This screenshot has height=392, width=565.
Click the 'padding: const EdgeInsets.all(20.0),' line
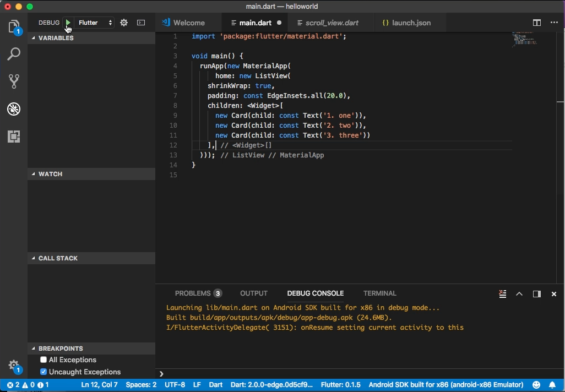279,95
